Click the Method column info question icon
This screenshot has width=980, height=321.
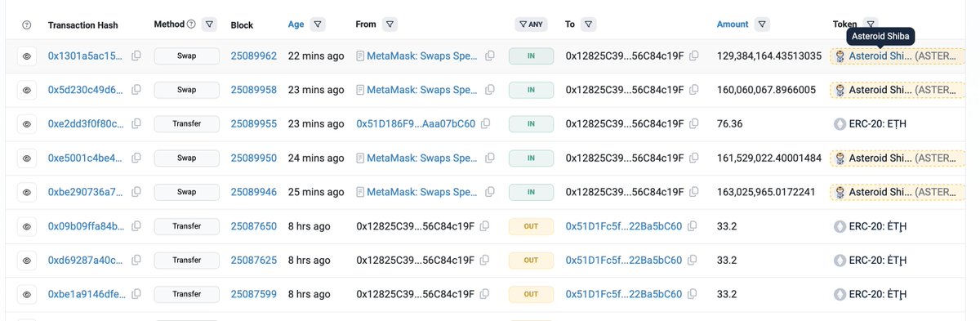[x=191, y=25]
